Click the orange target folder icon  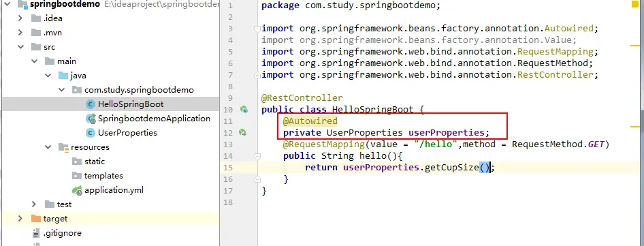point(36,219)
